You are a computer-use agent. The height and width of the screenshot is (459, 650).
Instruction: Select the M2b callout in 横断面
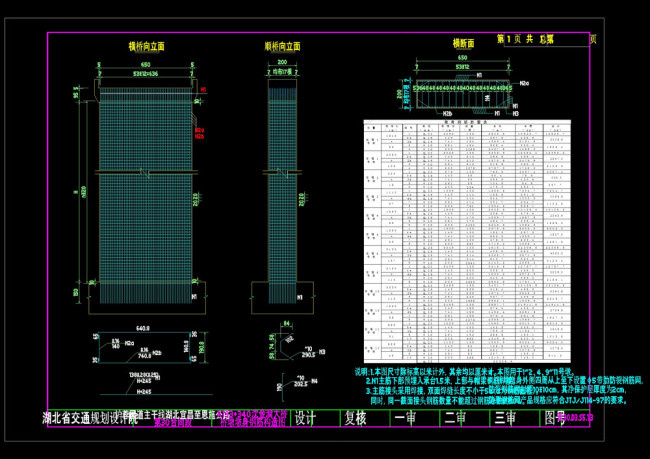[447, 113]
